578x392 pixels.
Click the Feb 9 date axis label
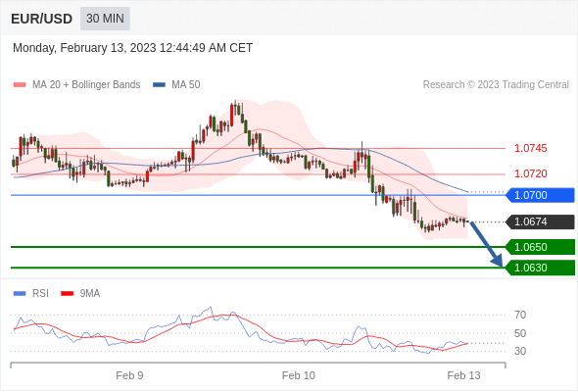tap(129, 375)
